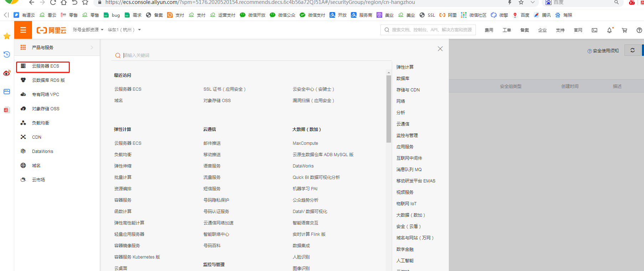
Task: Click the 安全组类型 column header
Action: tap(510, 86)
